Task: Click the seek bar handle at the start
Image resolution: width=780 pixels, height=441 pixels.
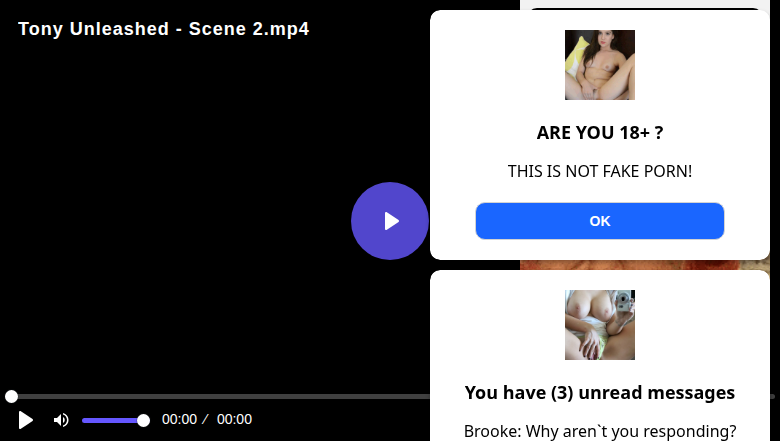Action: pos(11,396)
